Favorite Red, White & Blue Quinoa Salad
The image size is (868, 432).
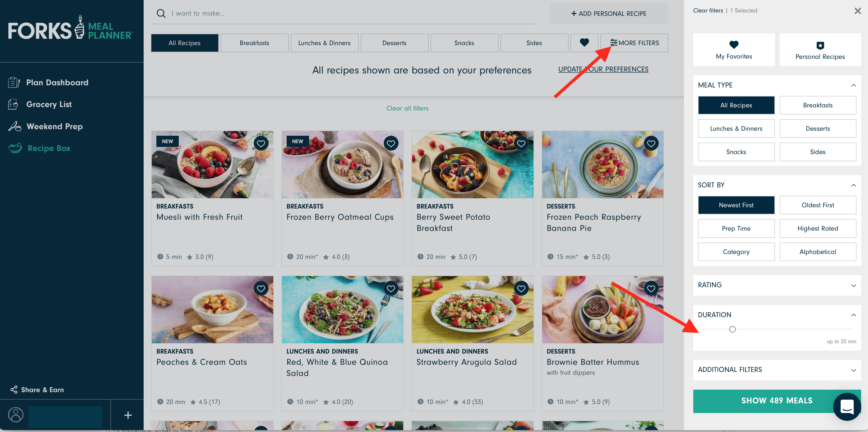pyautogui.click(x=391, y=289)
